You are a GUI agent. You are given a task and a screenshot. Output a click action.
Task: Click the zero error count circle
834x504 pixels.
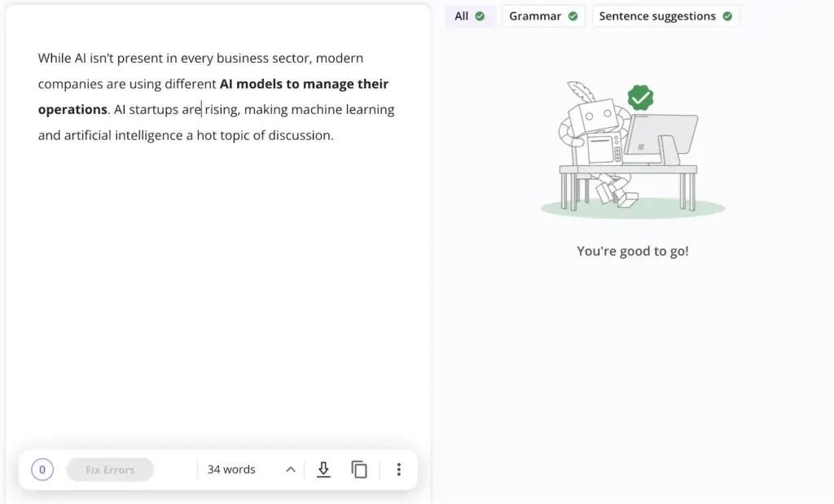(x=42, y=470)
